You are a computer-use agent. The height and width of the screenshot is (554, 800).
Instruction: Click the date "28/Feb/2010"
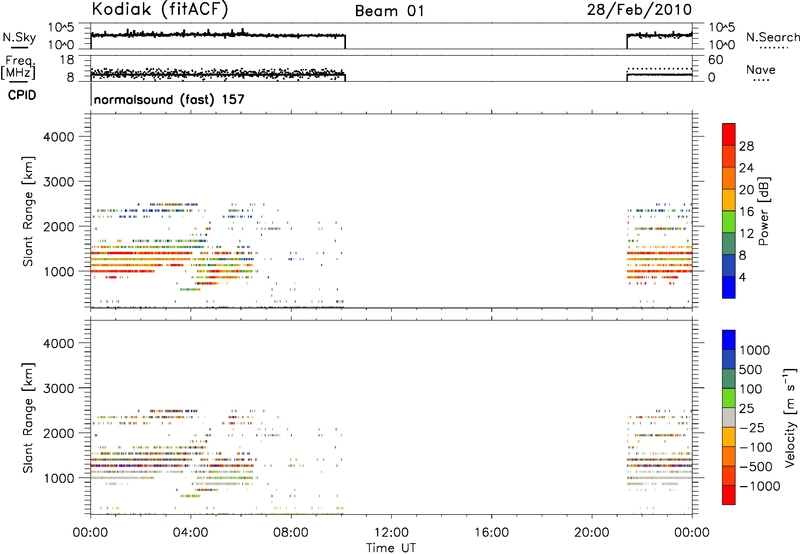639,10
